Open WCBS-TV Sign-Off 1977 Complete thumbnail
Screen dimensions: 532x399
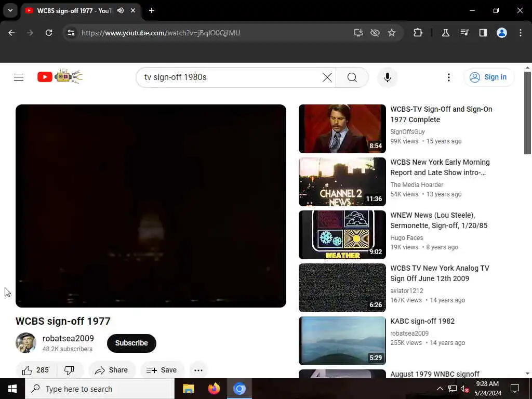342,129
